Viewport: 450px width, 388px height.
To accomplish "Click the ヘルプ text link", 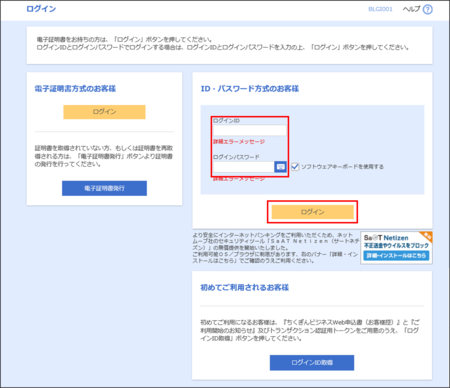I will click(411, 9).
